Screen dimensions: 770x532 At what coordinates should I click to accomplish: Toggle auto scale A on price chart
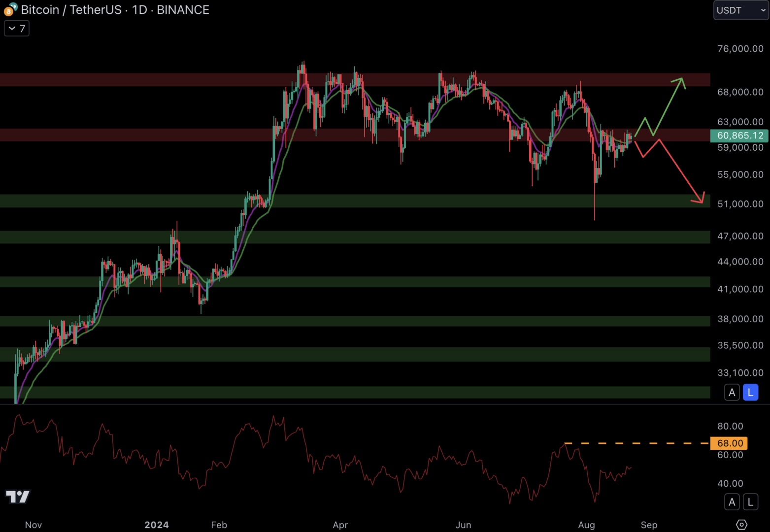[732, 393]
